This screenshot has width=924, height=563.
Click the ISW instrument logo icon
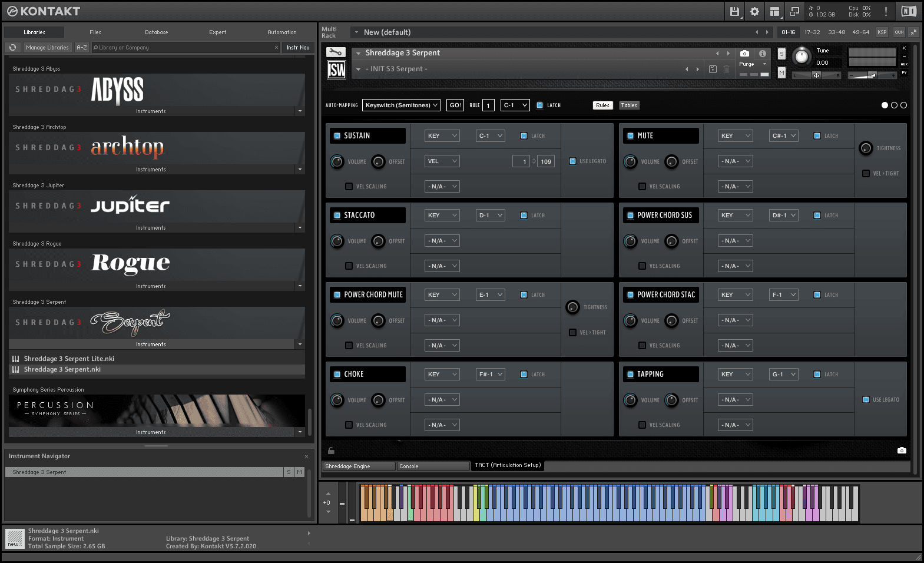click(x=336, y=71)
